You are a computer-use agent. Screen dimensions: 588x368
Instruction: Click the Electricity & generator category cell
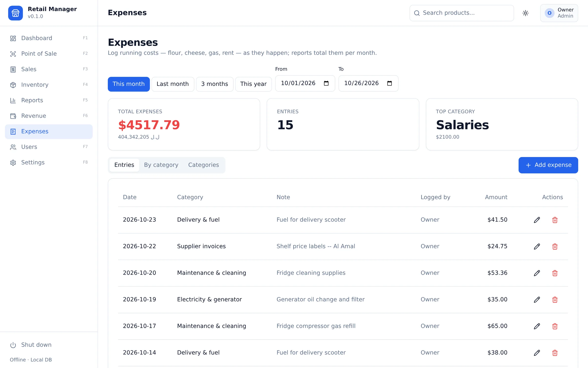[x=209, y=300]
